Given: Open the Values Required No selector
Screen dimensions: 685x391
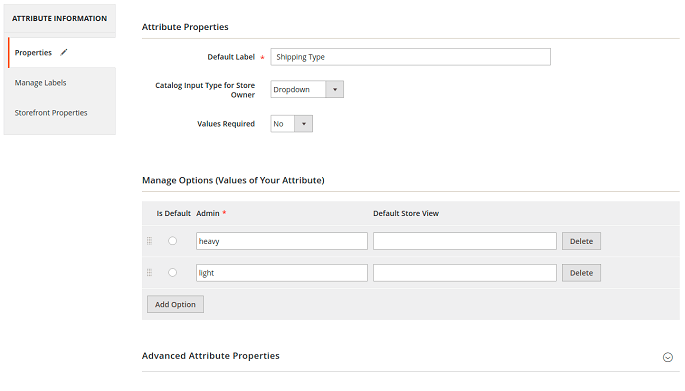Looking at the screenshot, I should click(291, 124).
